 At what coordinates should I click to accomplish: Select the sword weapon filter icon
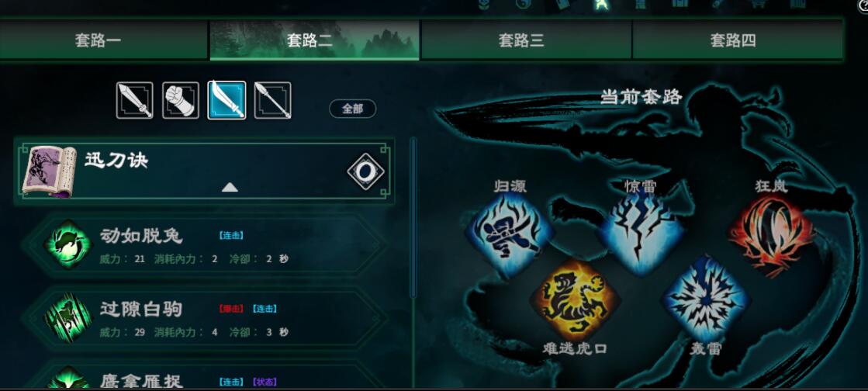coord(134,100)
